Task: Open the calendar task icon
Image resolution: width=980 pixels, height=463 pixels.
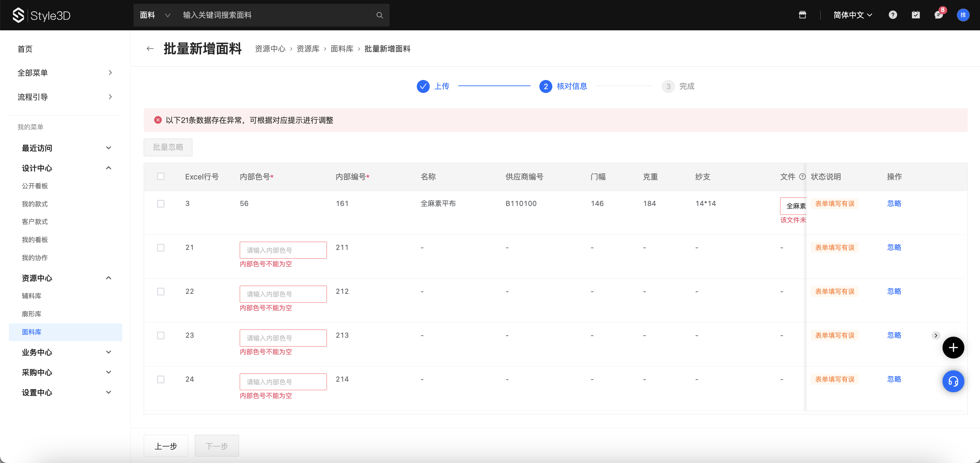Action: (915, 15)
